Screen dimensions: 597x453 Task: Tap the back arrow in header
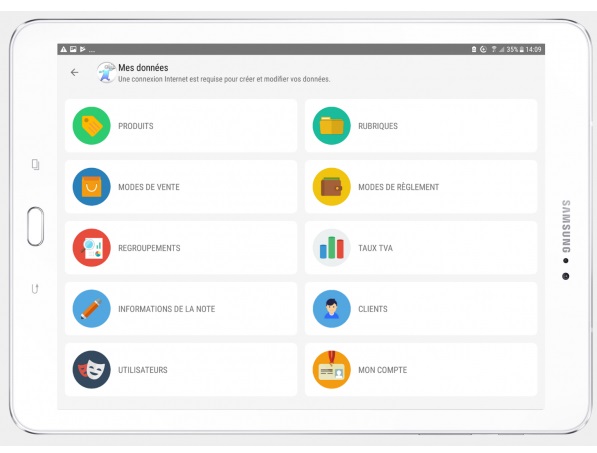[75, 72]
